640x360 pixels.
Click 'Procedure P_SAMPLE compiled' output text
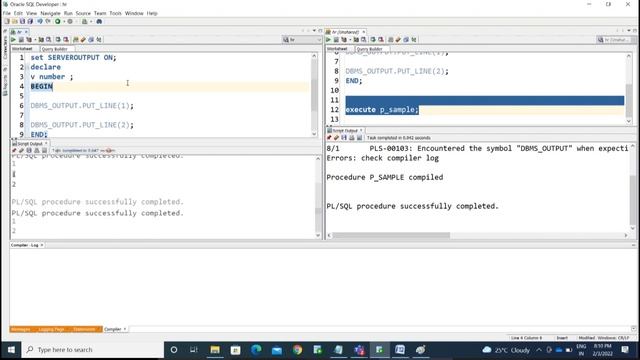tap(384, 177)
